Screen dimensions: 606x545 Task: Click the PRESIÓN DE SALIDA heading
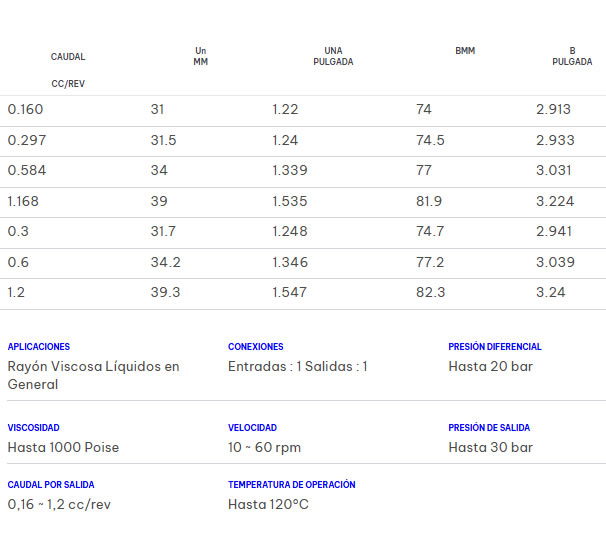pos(489,428)
